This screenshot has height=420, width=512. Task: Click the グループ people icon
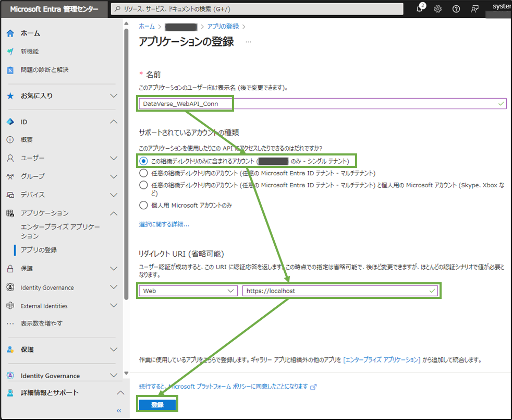click(10, 176)
